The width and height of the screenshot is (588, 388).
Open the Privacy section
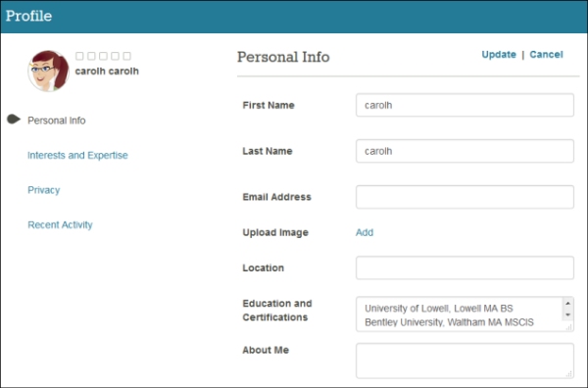click(44, 190)
